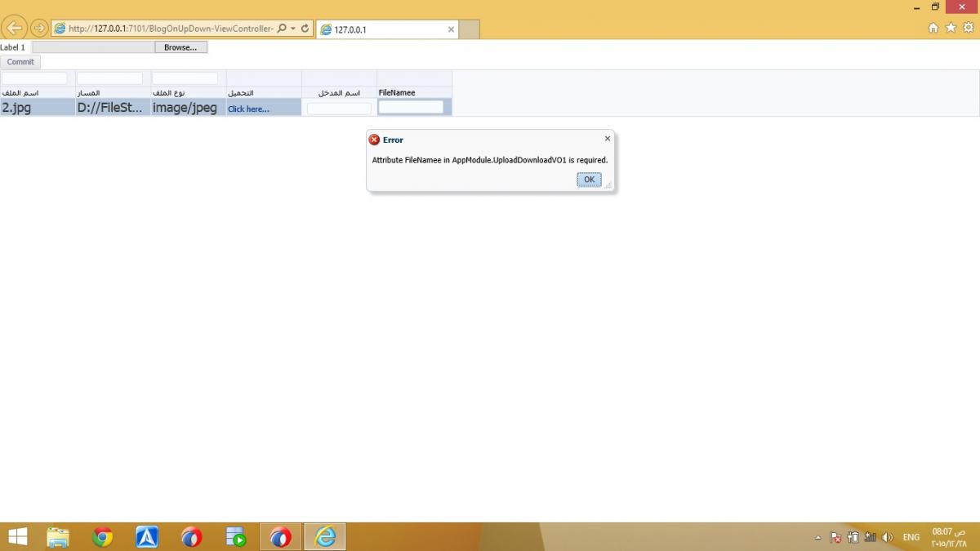Click the Browse... file button
Viewport: 980px width, 551px height.
tap(180, 47)
